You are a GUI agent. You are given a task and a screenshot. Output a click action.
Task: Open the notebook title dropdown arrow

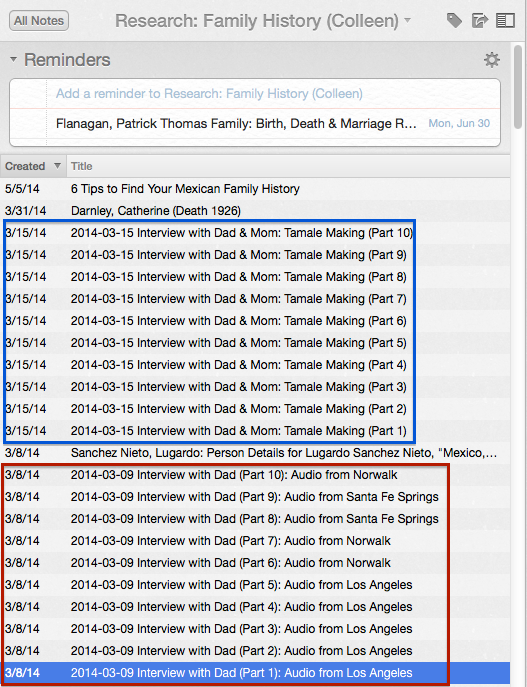pos(407,20)
